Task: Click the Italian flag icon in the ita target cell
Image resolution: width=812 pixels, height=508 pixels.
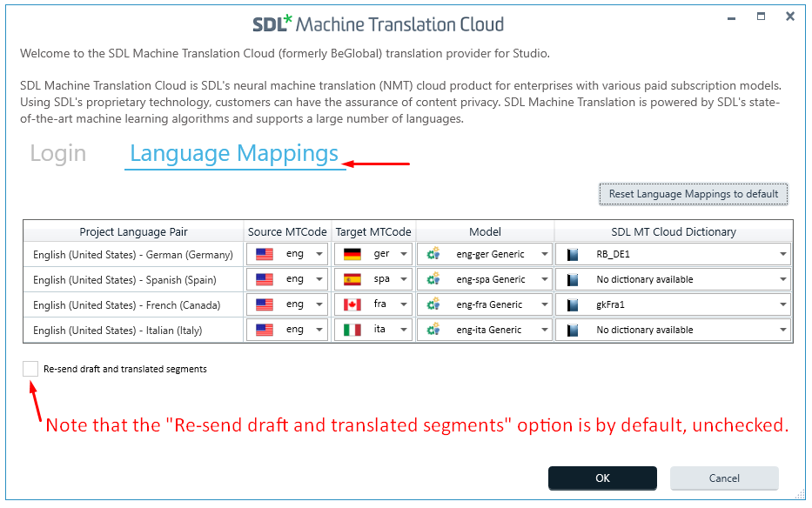Action: [x=352, y=330]
